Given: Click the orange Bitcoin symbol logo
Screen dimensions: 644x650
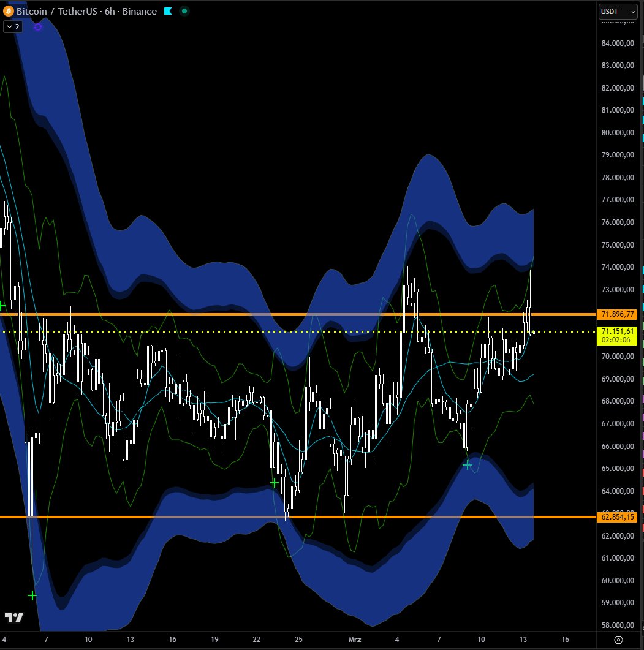Looking at the screenshot, I should 9,11.
